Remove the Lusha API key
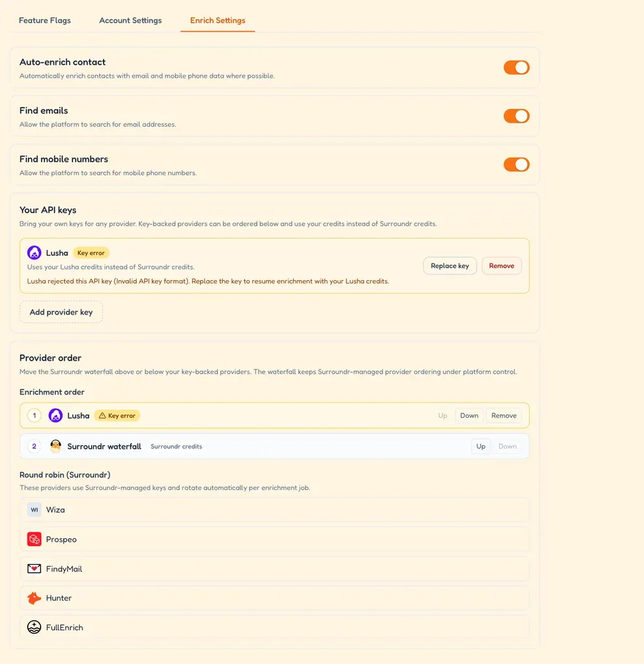Screen dimensions: 644x664 [502, 266]
